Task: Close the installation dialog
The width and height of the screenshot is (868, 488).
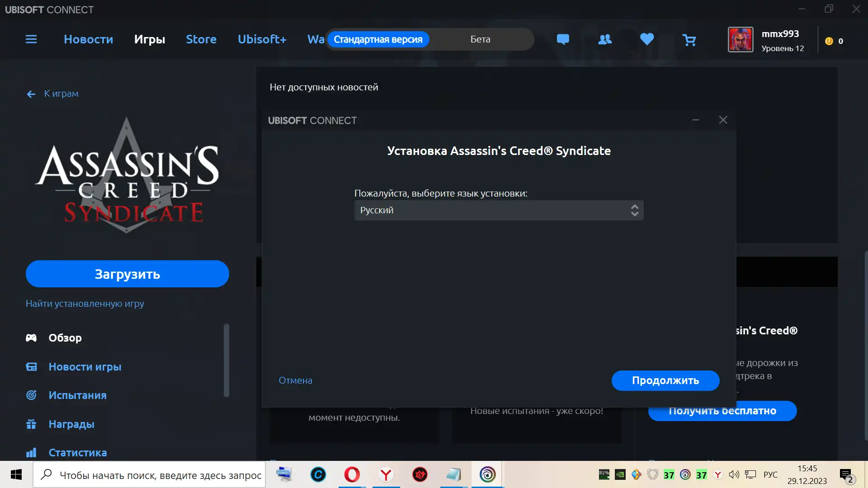Action: (723, 120)
